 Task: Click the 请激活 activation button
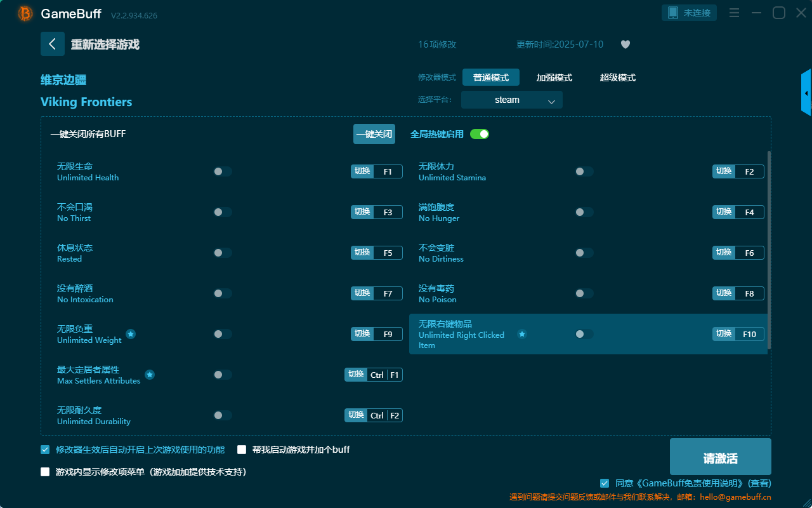[720, 457]
